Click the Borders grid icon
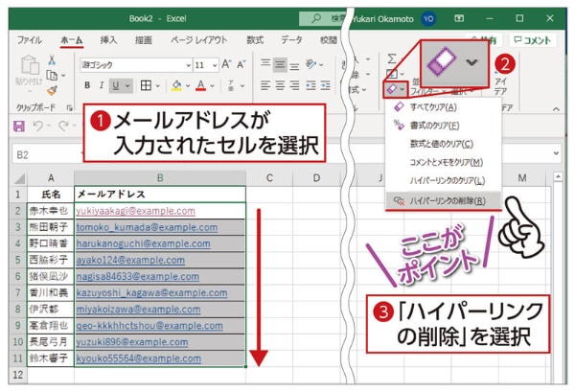 tap(146, 85)
